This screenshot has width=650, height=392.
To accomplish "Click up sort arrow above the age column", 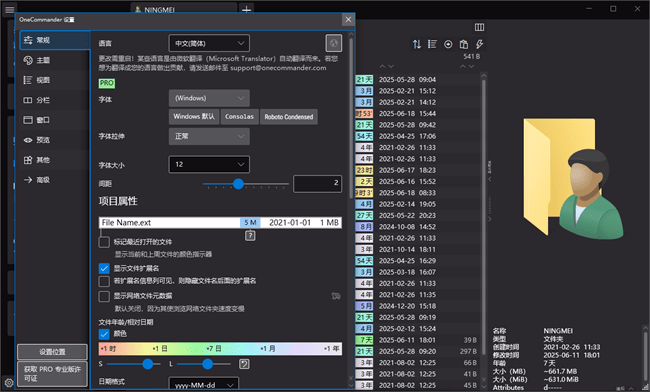I will coord(382,66).
